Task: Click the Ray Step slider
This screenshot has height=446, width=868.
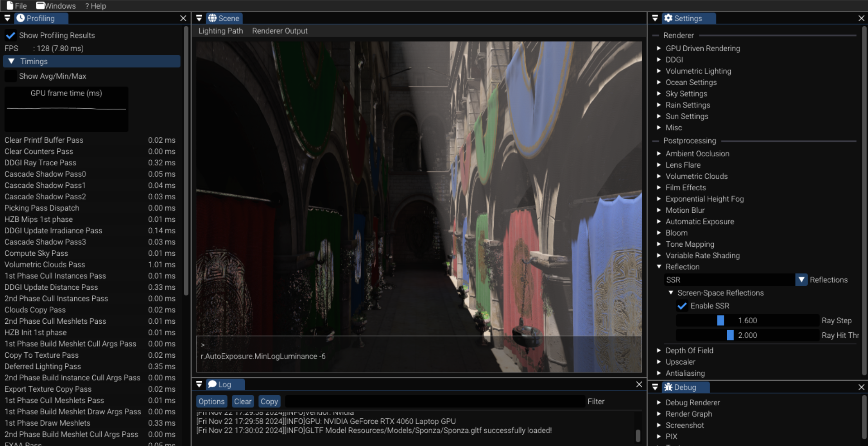Action: point(747,321)
